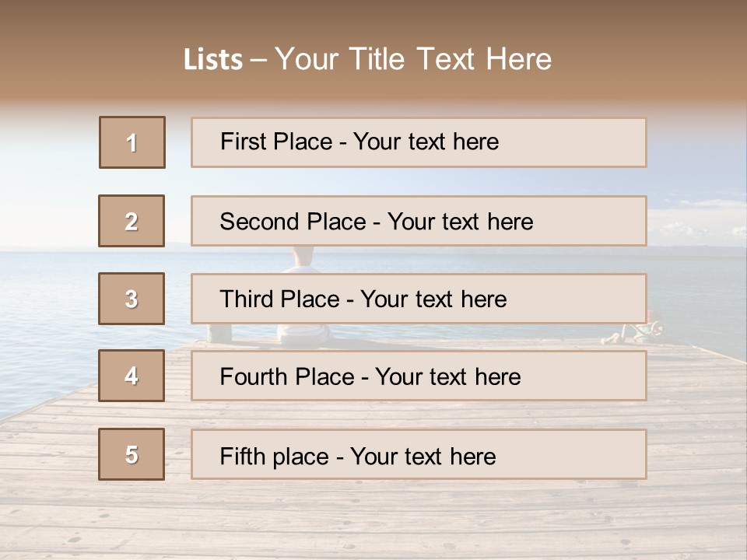747x560 pixels.
Task: Click the number 5 box
Action: point(132,454)
